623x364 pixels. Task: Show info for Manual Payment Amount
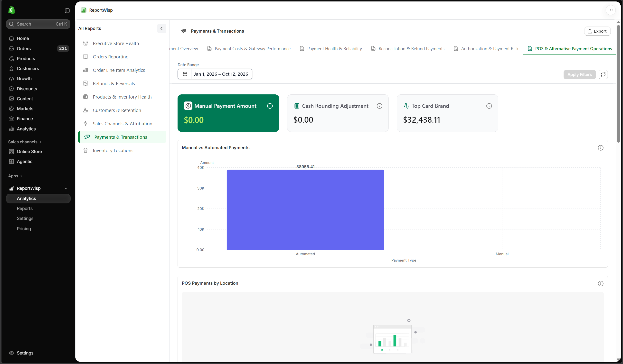270,106
